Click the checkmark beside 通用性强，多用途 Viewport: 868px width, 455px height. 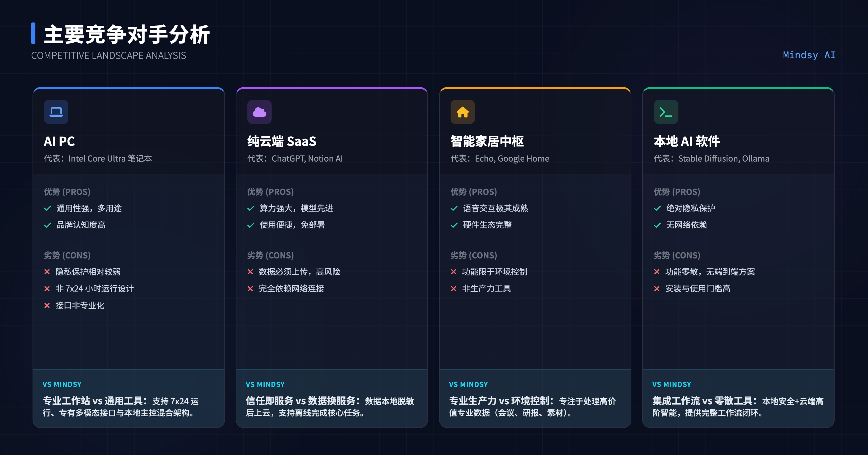[47, 209]
